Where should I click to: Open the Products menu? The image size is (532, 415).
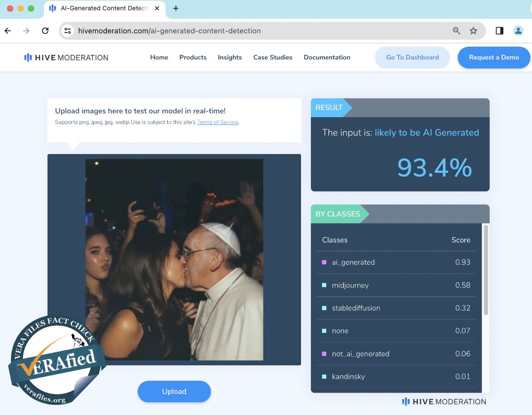click(x=193, y=57)
